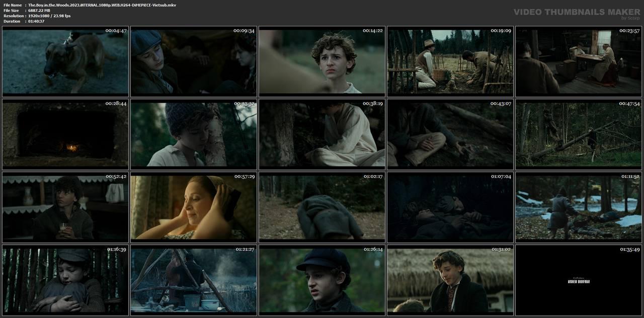644x318 pixels.
Task: Click the "File Name" label
Action: [x=12, y=5]
